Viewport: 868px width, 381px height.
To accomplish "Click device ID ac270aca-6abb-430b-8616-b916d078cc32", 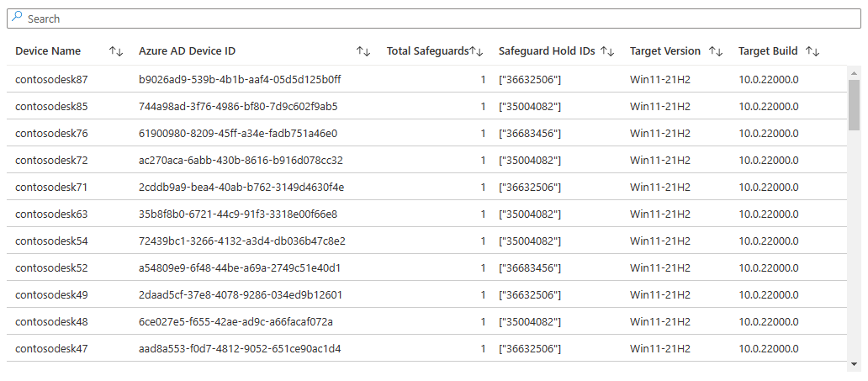I will (x=241, y=160).
